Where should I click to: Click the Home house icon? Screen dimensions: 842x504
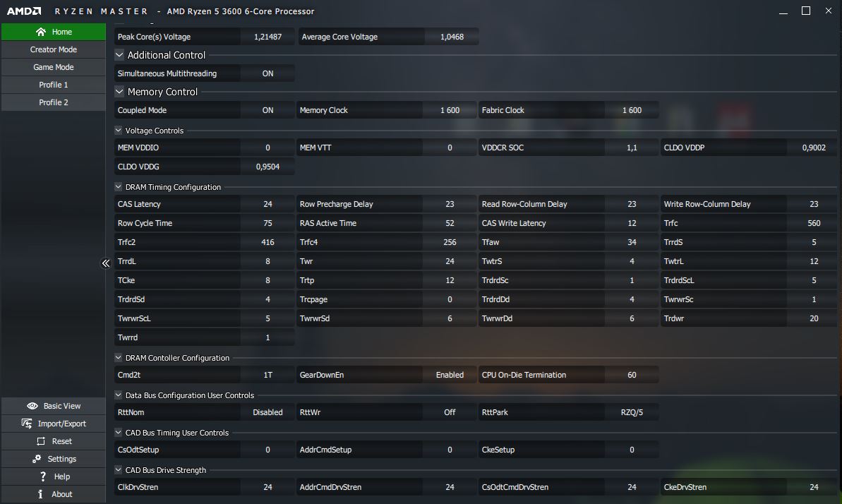coord(40,32)
